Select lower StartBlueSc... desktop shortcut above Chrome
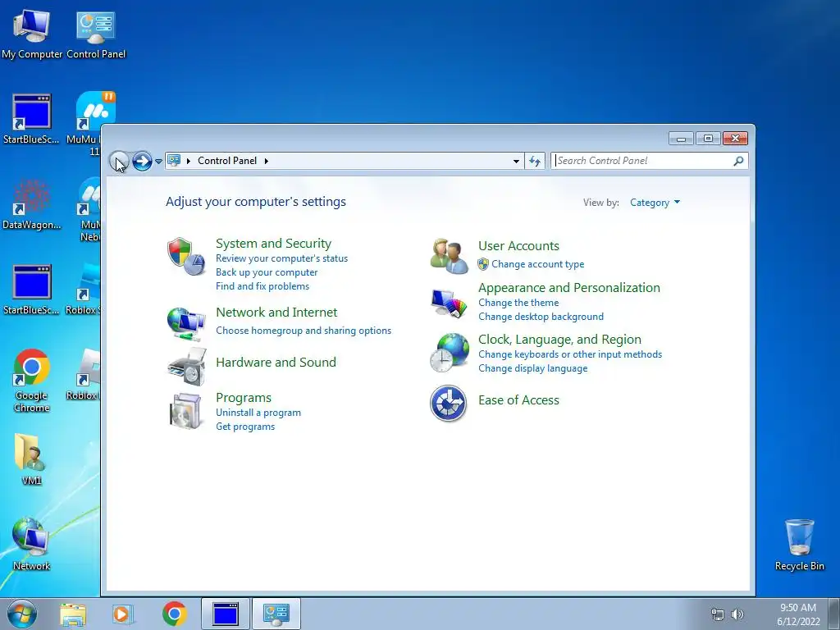840x630 pixels. tap(32, 290)
